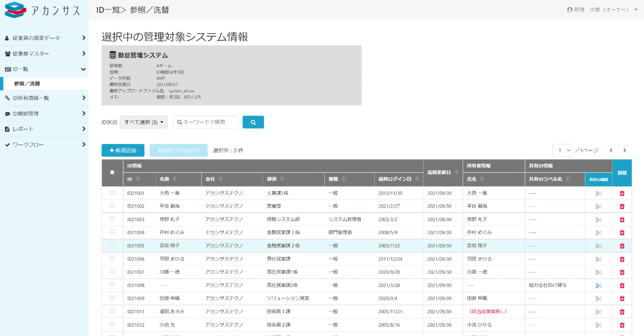Click the scissors icon on ID21008 row
This screenshot has height=336, width=644.
[598, 285]
